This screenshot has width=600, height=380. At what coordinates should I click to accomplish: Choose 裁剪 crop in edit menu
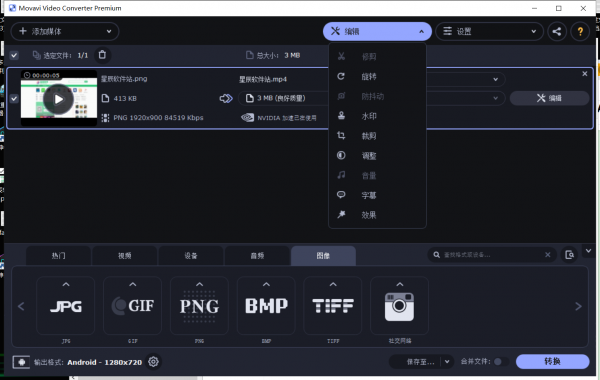tap(377, 136)
